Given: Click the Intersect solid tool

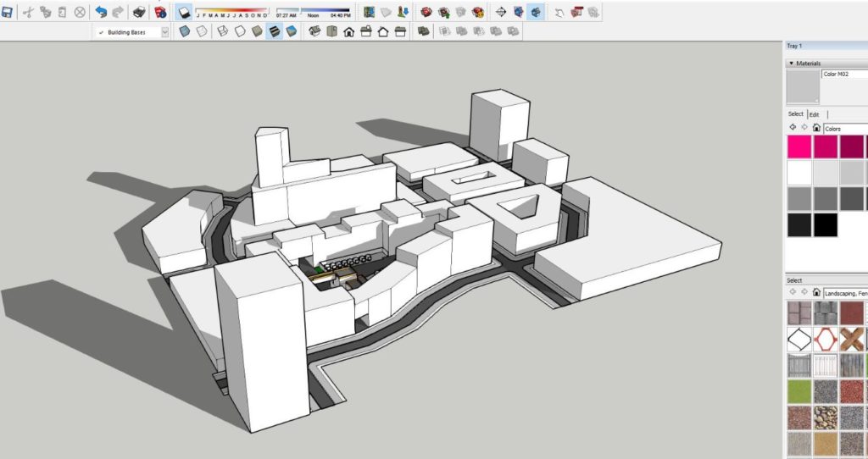Looking at the screenshot, I should (444, 31).
